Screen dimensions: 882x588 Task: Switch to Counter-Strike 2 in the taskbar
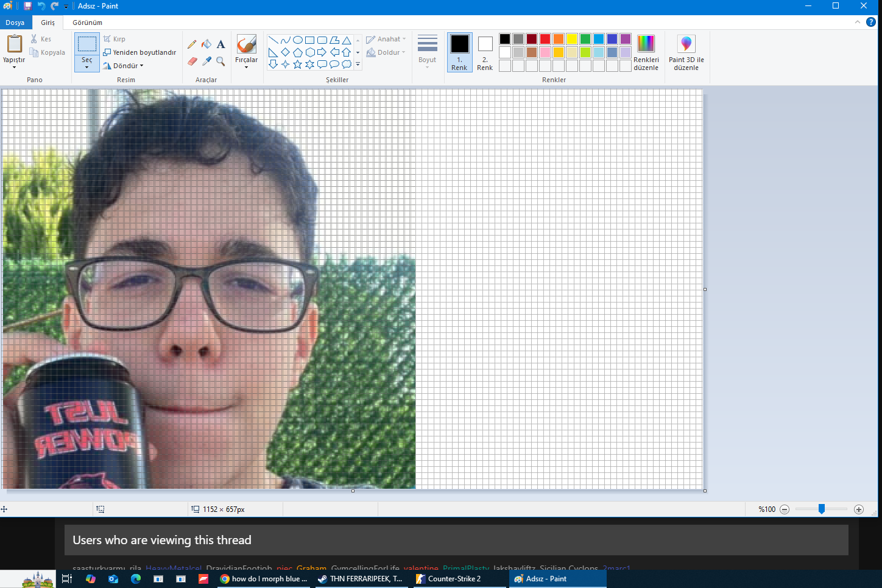click(454, 579)
